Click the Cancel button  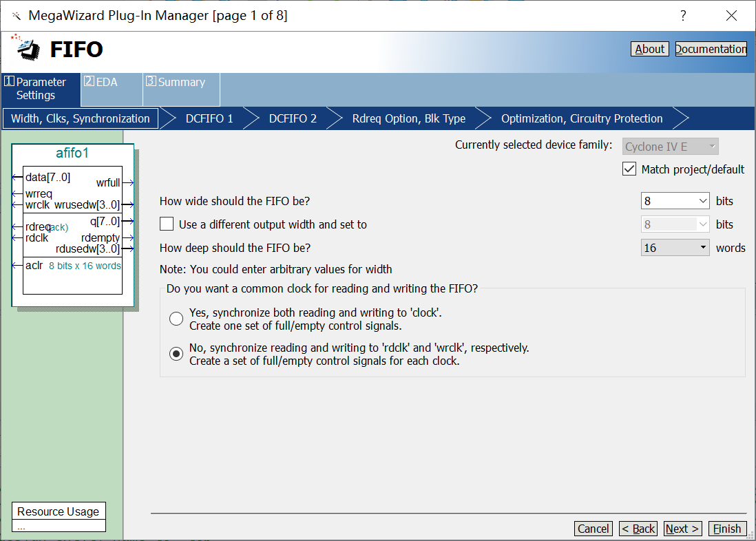point(593,529)
